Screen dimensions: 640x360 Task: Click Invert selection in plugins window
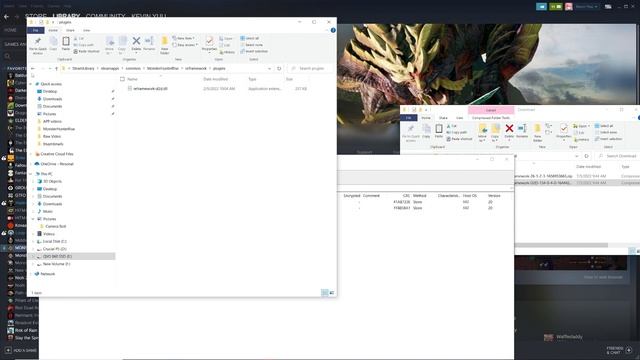254,51
